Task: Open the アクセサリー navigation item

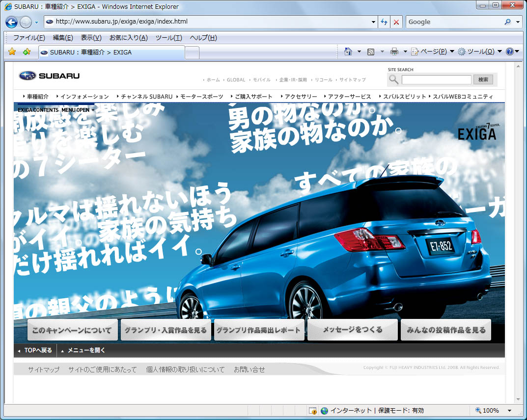Action: pyautogui.click(x=301, y=97)
